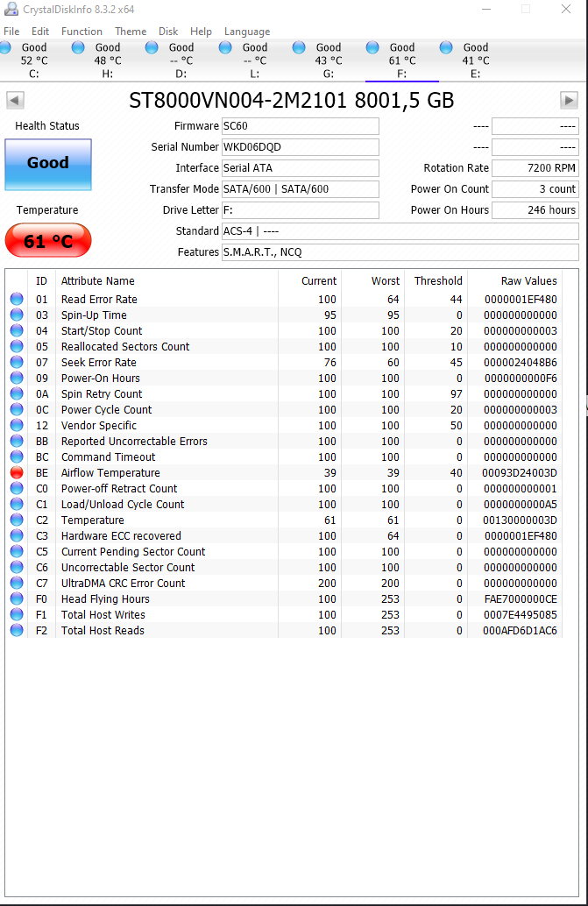Open the Theme menu
Viewport: 588px width, 906px height.
coord(131,32)
